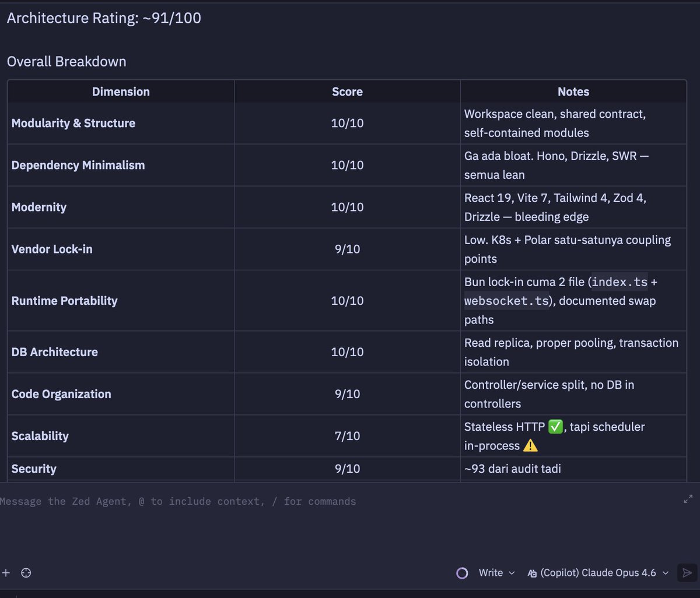Click the Dimension column header

(x=121, y=92)
